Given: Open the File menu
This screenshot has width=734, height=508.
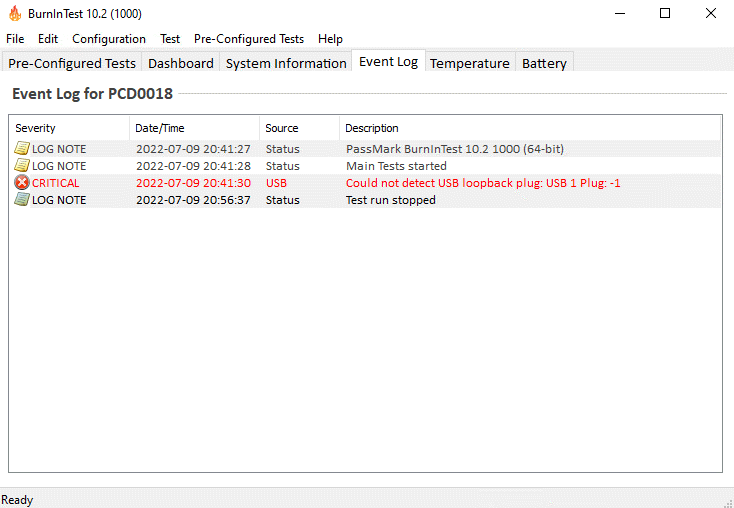Looking at the screenshot, I should [15, 39].
